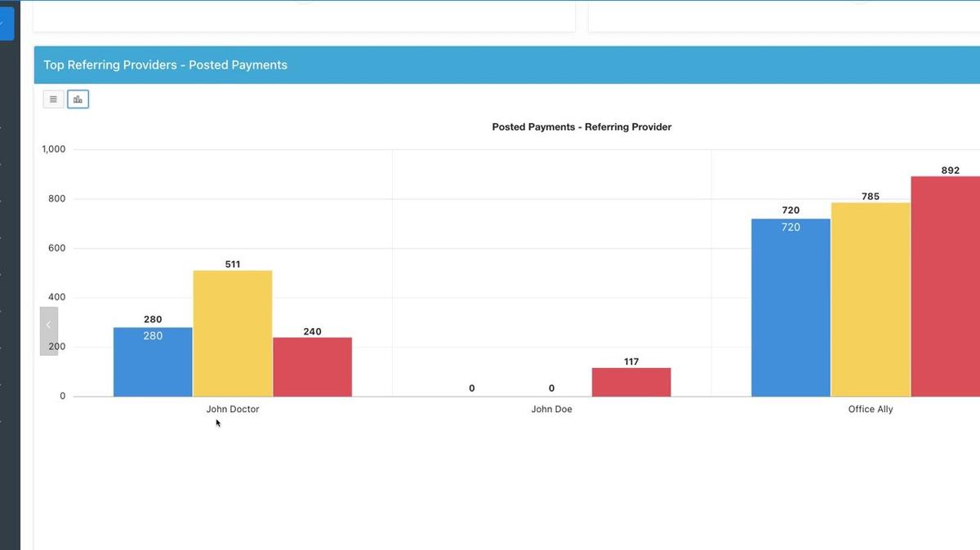Click the 511 data label above yellow bar
Image resolution: width=980 pixels, height=550 pixels.
[233, 264]
